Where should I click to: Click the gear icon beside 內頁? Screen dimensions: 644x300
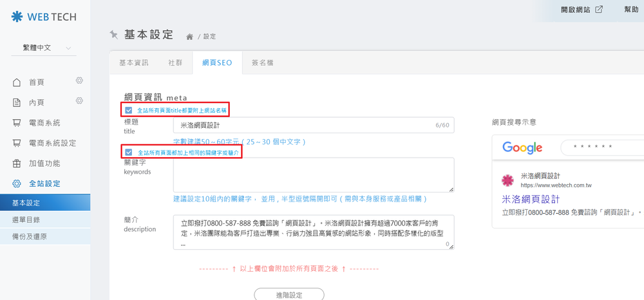tap(79, 101)
